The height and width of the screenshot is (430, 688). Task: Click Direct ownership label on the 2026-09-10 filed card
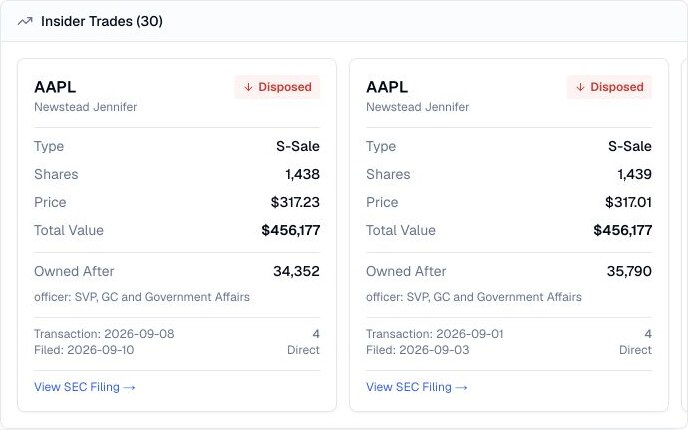pyautogui.click(x=303, y=350)
